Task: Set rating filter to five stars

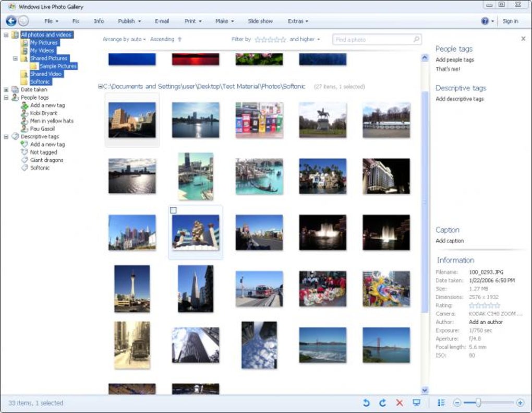Action: [x=283, y=39]
